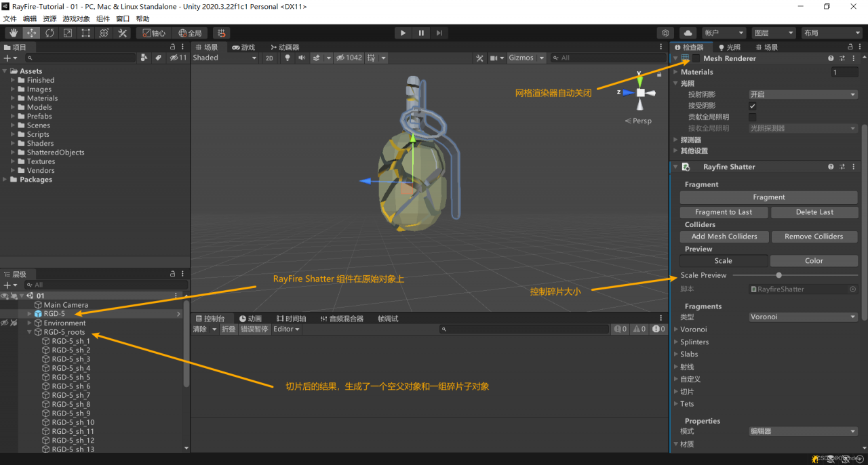Open the custom editor tools

pos(123,33)
